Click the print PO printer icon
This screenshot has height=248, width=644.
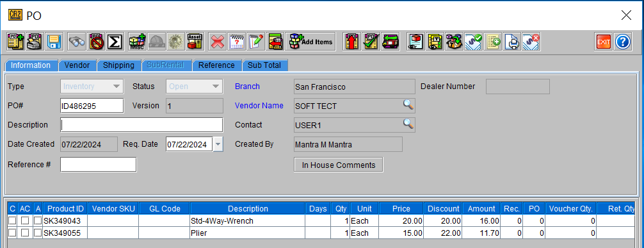coord(35,42)
